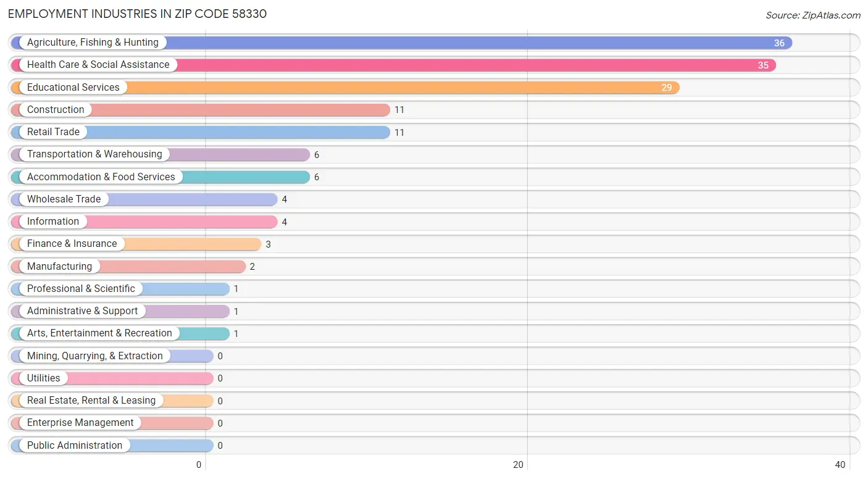868x479 pixels.
Task: Click the value 0 beside the Mining, Quarrying bar
Action: [x=220, y=356]
